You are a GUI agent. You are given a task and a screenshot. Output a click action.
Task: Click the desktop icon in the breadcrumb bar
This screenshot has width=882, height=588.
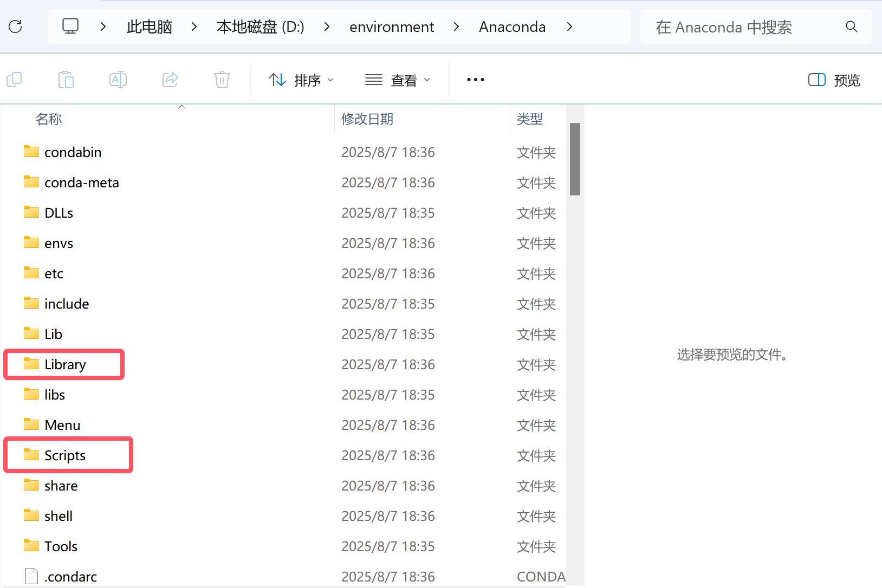(70, 27)
